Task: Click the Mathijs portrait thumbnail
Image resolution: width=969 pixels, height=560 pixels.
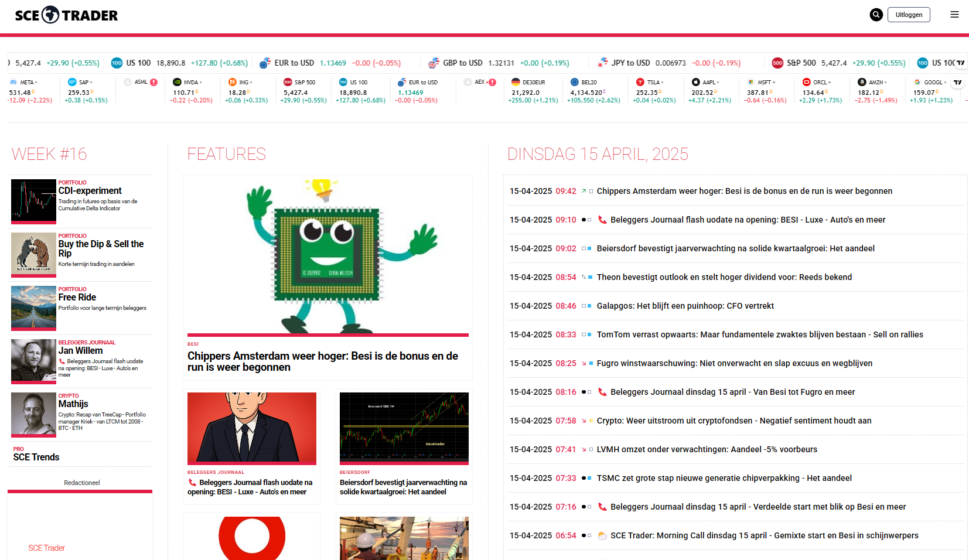Action: tap(33, 415)
